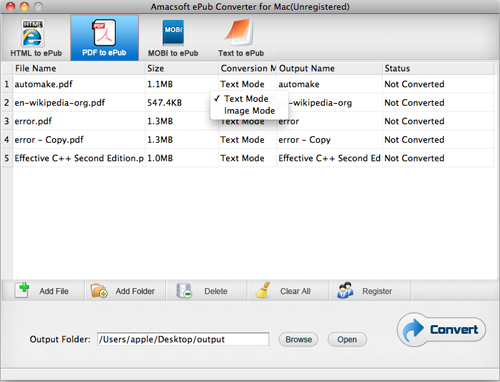Click the Output Folder path field
The height and width of the screenshot is (382, 500).
183,339
